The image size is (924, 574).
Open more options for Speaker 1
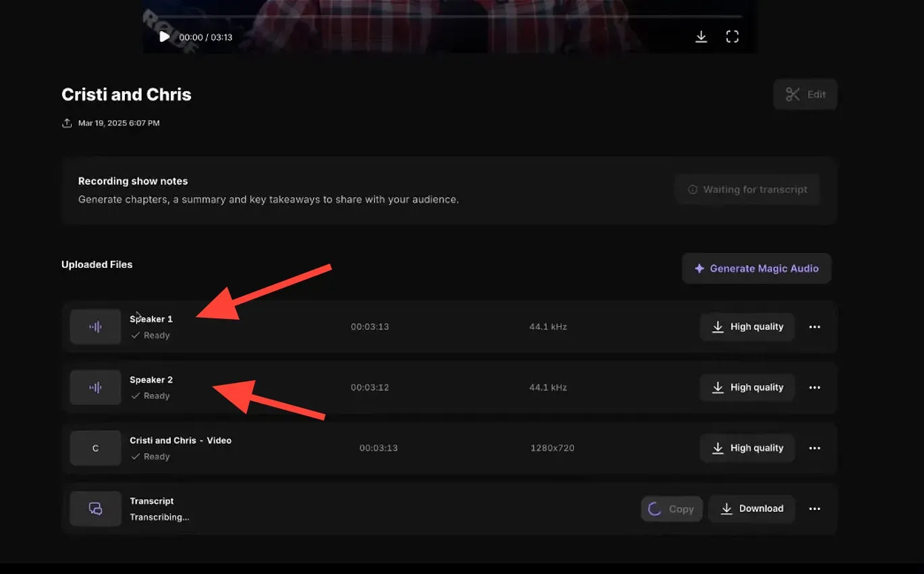815,327
